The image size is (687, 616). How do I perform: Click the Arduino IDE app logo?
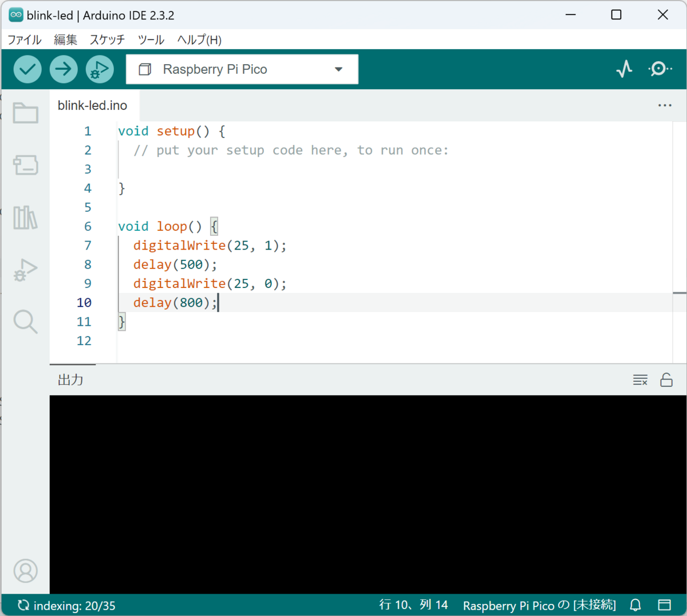(x=16, y=15)
